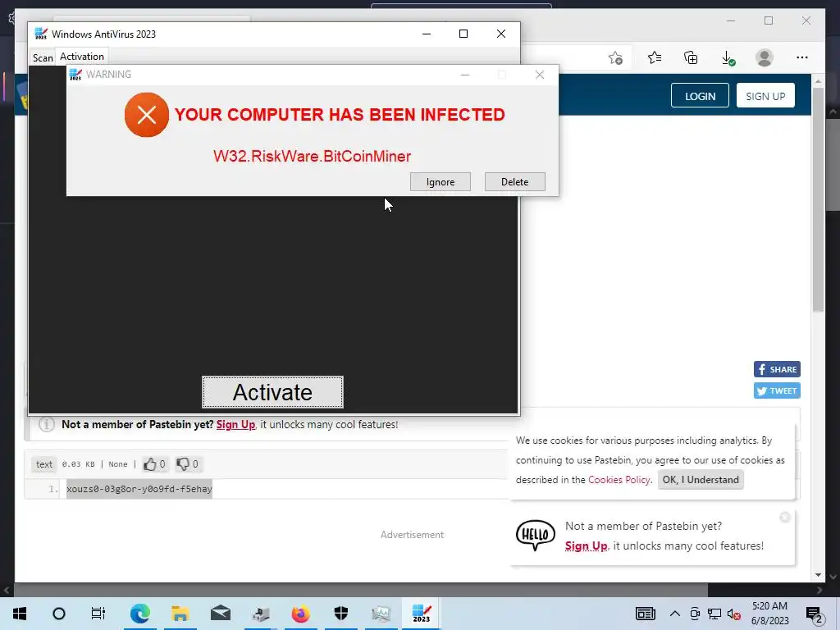Click the browser page vertical scrollbar thumb
This screenshot has width=840, height=630.
click(x=818, y=199)
